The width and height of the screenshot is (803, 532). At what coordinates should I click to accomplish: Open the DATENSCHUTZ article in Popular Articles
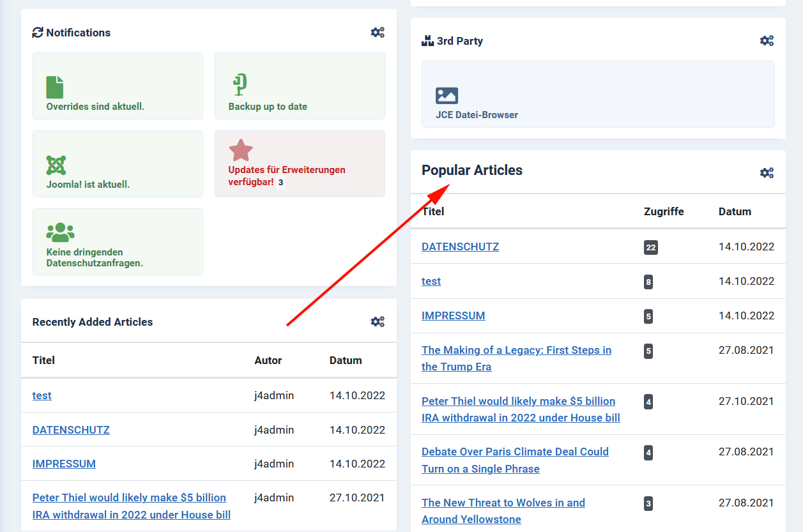460,247
